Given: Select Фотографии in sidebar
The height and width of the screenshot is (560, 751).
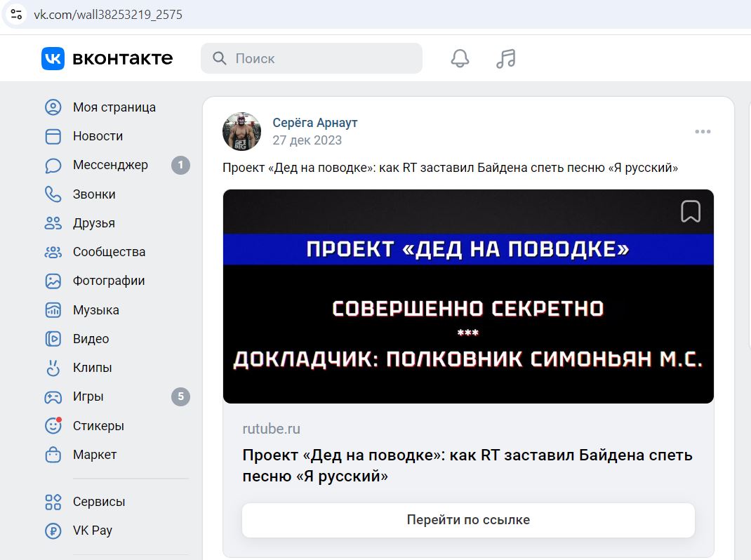Looking at the screenshot, I should tap(109, 281).
